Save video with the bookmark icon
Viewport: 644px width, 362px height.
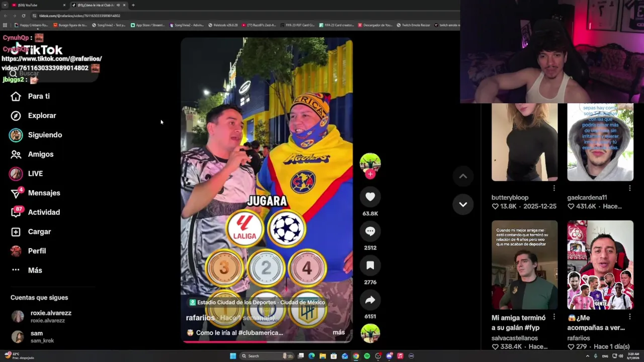click(x=370, y=265)
